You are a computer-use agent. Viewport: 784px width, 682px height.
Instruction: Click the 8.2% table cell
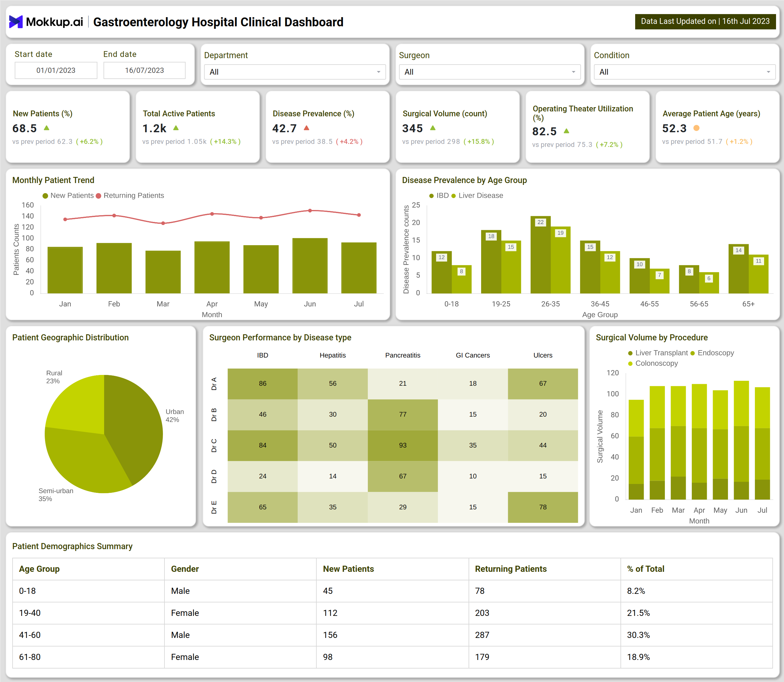[x=696, y=591]
